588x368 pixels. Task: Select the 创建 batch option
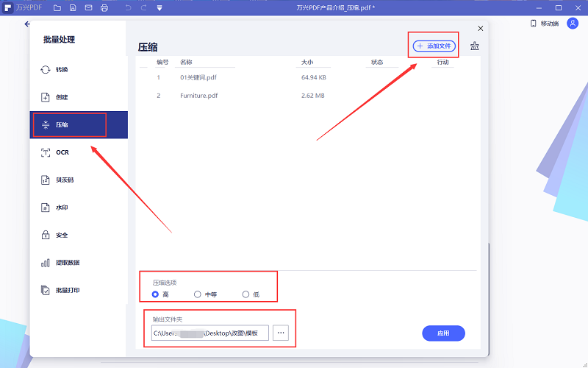point(79,97)
